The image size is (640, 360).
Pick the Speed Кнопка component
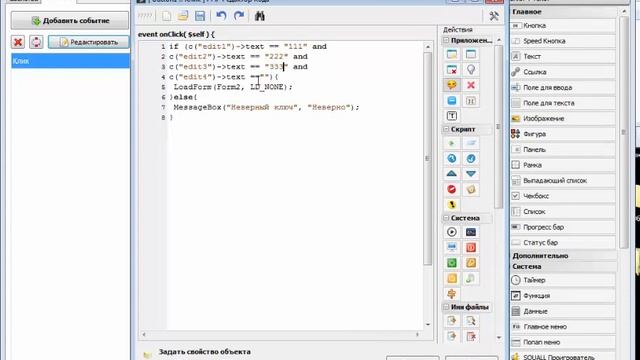click(563, 41)
